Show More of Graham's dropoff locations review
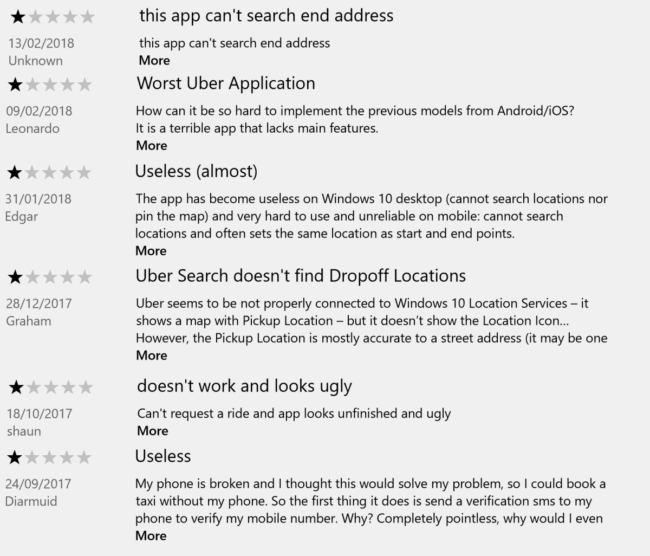650x556 pixels. tap(152, 355)
